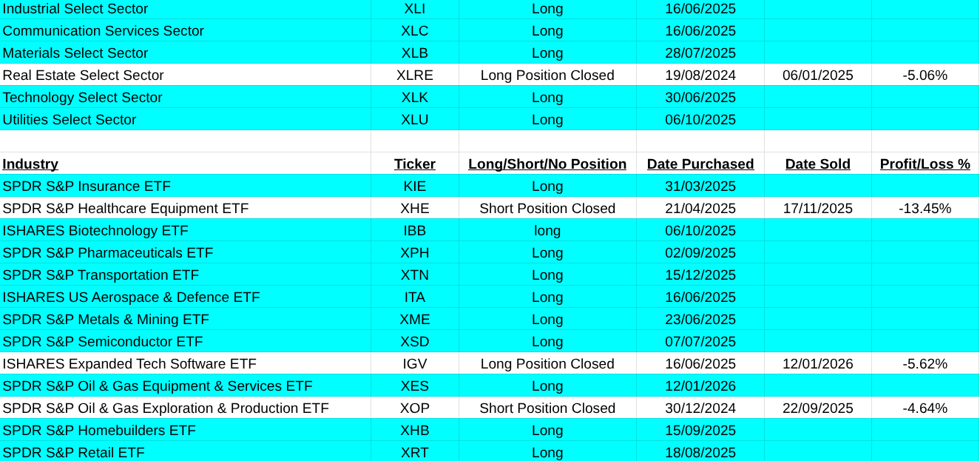The image size is (980, 461).
Task: Click the -5.06% Real Estate loss cell
Action: pos(925,75)
